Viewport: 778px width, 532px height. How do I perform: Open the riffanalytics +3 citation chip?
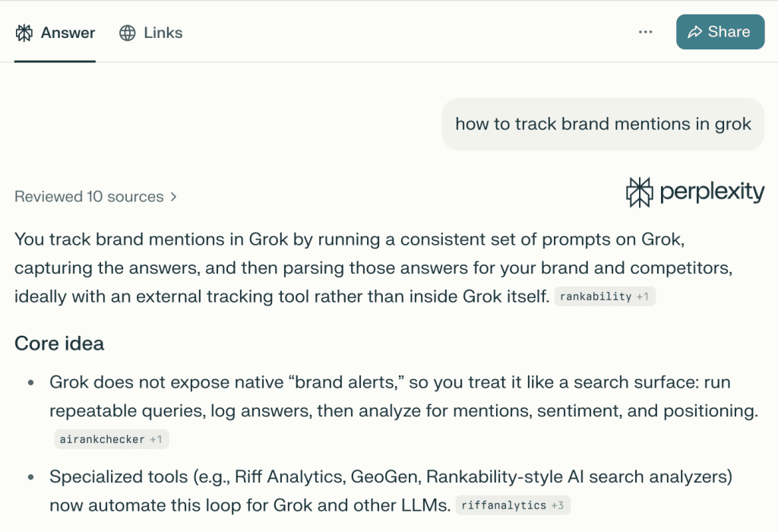[x=513, y=505]
